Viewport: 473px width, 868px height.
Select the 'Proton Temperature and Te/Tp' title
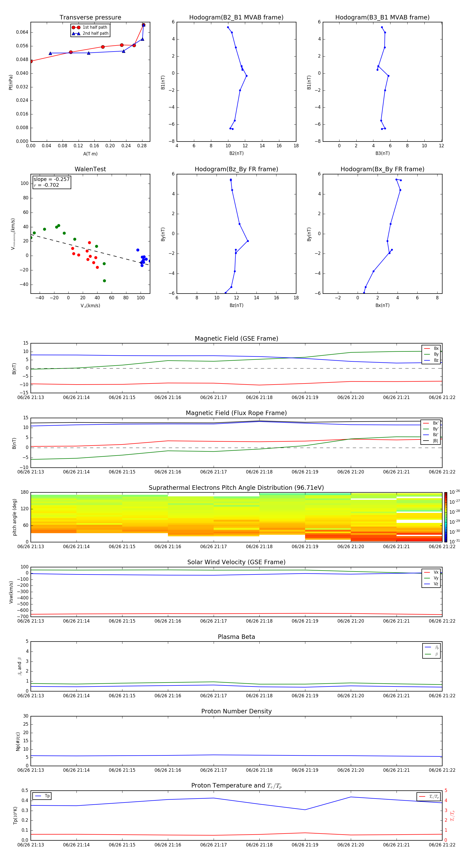tap(236, 786)
